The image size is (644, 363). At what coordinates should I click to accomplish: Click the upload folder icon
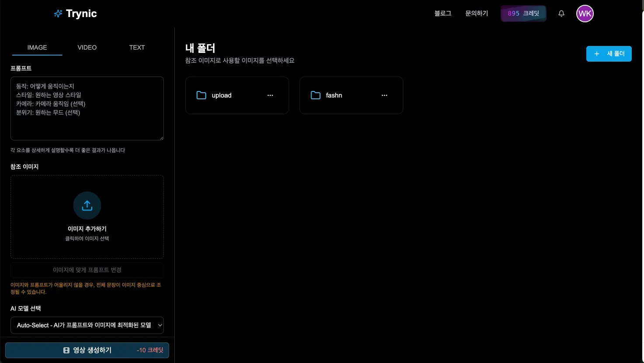pyautogui.click(x=201, y=95)
